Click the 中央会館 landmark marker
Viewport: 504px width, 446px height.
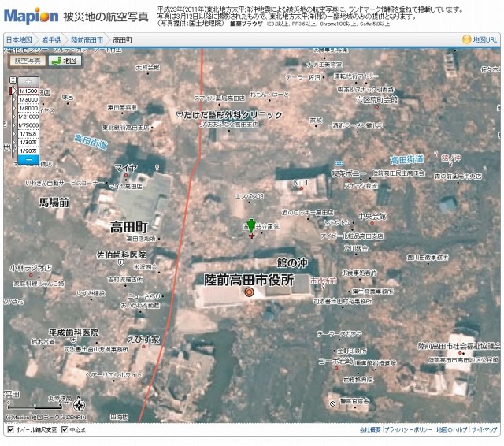click(x=372, y=224)
